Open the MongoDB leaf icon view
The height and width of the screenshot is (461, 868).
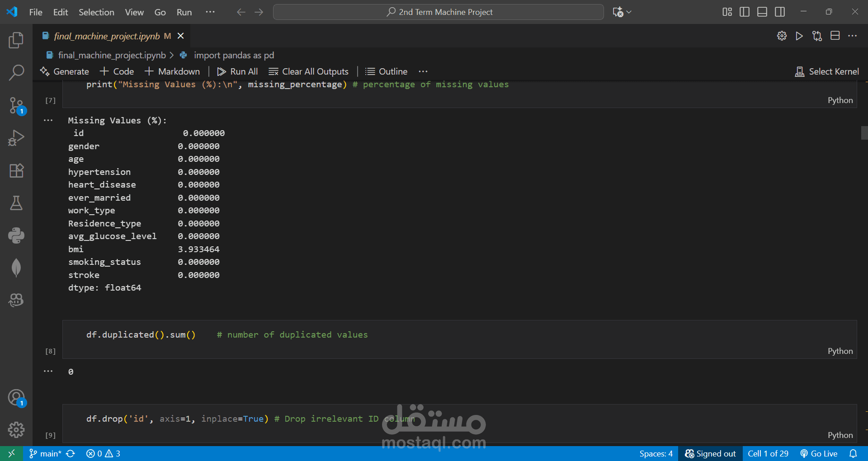click(x=16, y=268)
